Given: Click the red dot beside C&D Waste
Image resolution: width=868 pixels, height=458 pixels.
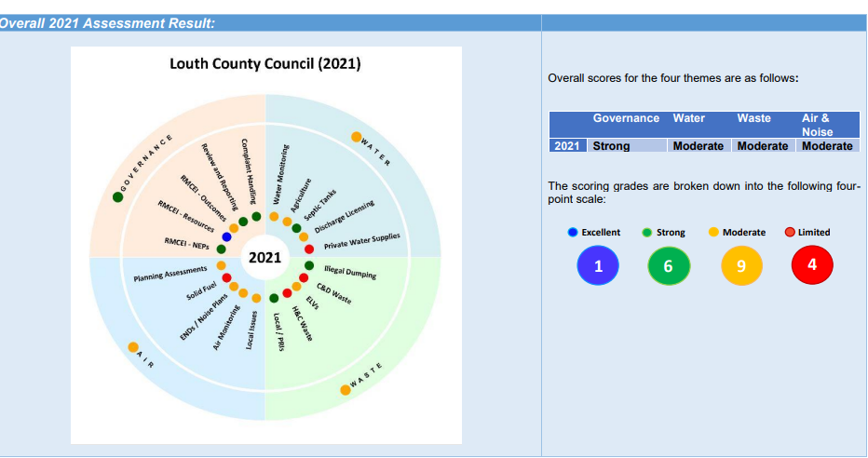Looking at the screenshot, I should point(304,277).
